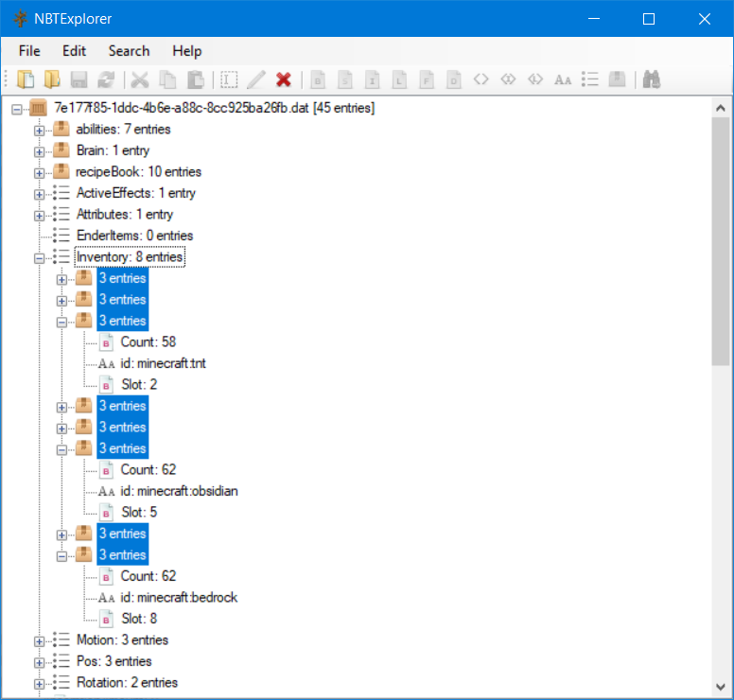This screenshot has width=734, height=700.
Task: Click the Edit value pencil icon
Action: click(x=256, y=79)
